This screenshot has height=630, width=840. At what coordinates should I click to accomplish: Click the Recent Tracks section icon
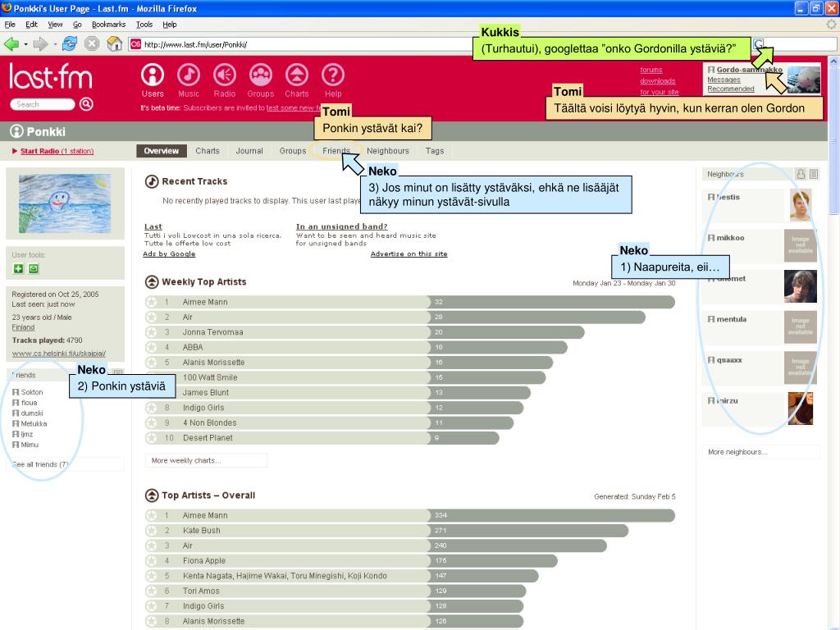pos(152,181)
